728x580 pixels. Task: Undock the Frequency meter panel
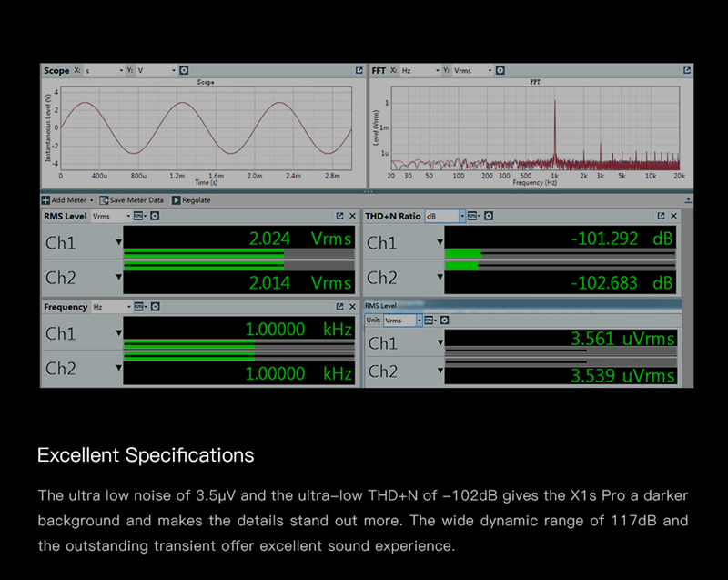(x=339, y=307)
